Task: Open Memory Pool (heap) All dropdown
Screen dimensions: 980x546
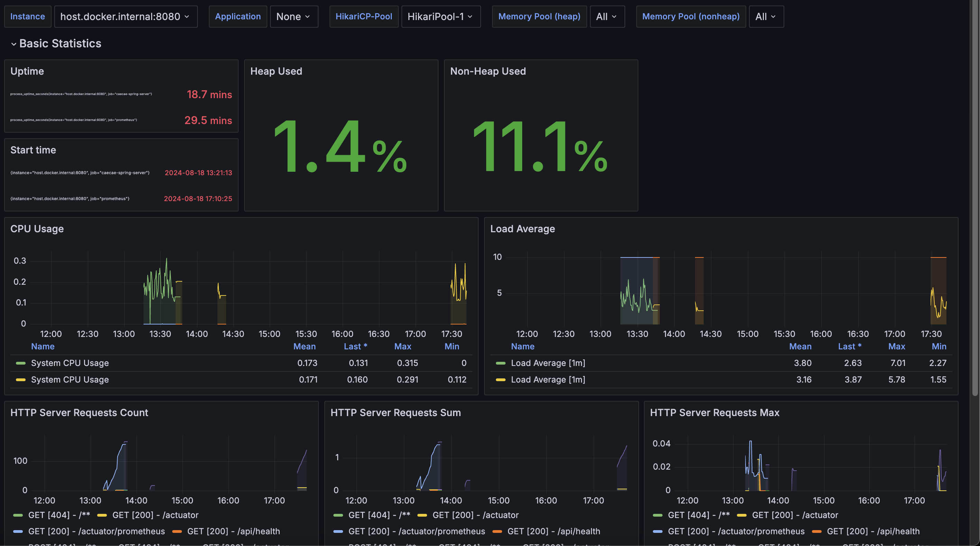Action: click(x=607, y=17)
